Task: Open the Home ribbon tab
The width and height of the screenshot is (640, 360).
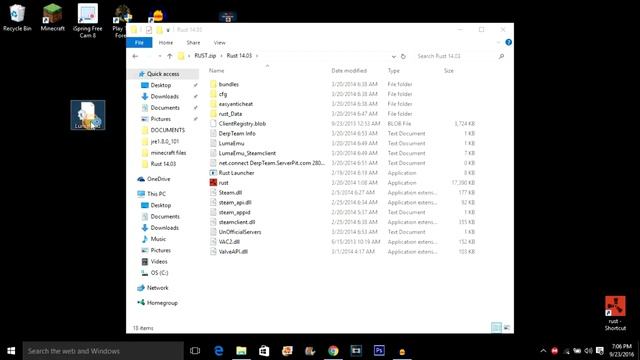Action: point(166,42)
